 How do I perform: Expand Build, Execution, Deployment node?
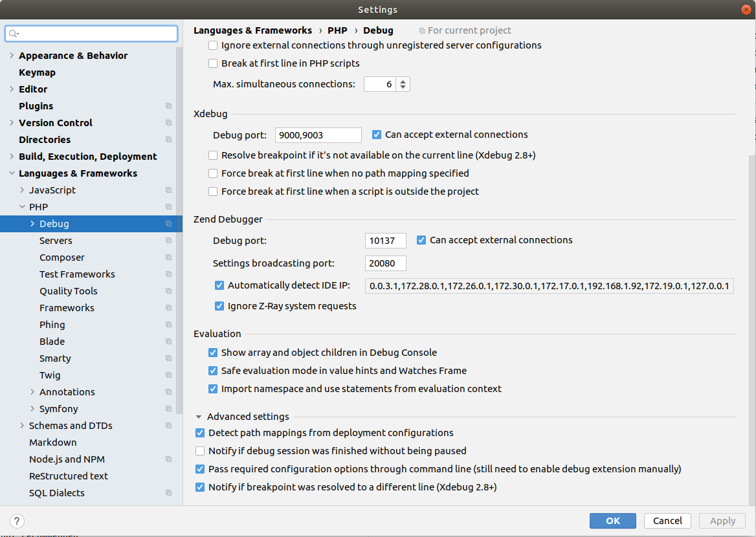click(12, 156)
